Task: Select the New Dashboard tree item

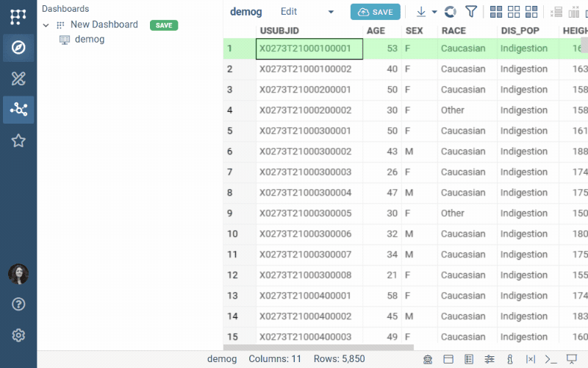Action: 104,25
